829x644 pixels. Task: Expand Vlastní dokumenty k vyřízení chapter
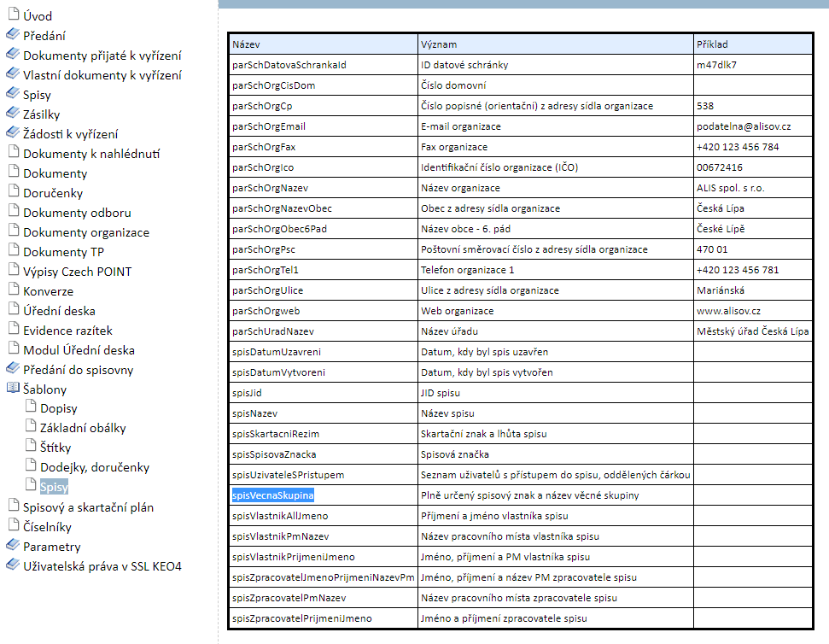tap(102, 75)
